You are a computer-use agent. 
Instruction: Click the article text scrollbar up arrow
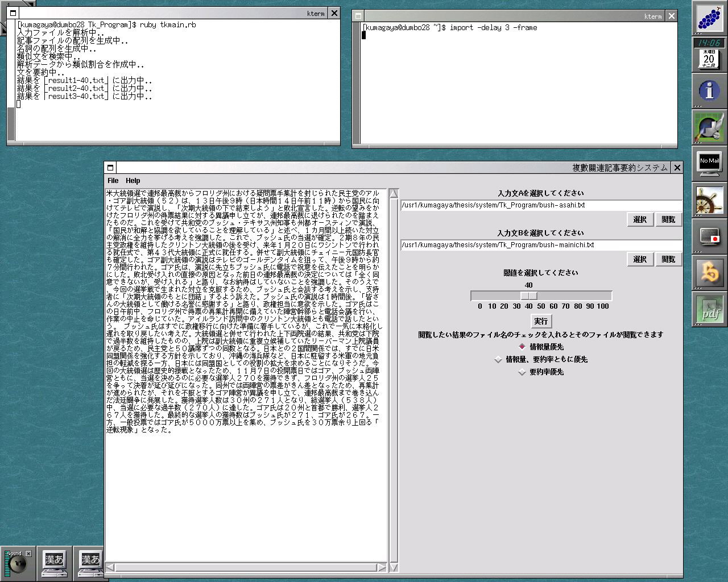(x=394, y=194)
